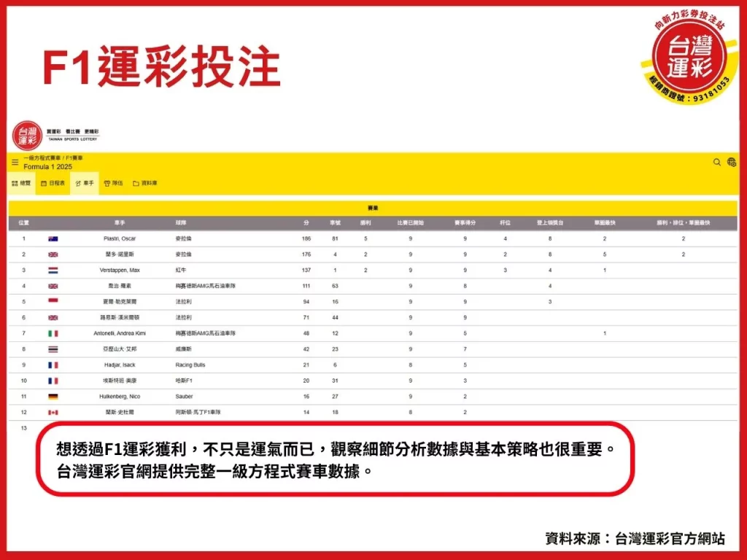Click the 杆位 pole position header

[x=505, y=223]
